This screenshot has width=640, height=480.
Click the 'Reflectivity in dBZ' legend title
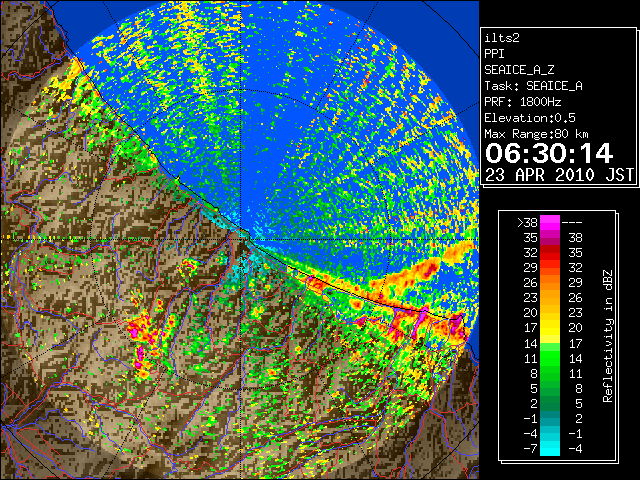pos(608,336)
